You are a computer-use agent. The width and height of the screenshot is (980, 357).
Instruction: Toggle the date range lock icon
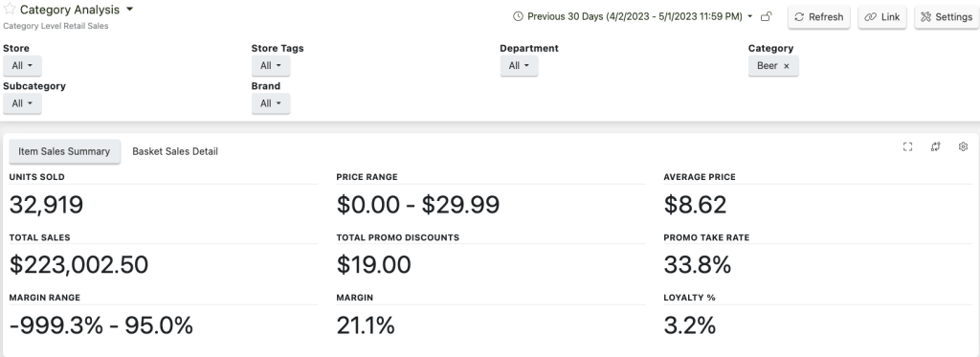point(766,17)
